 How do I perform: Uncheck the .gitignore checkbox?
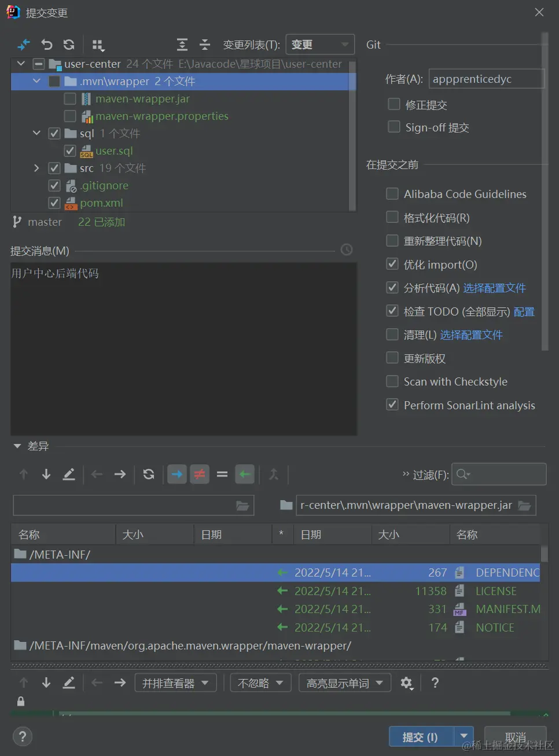54,185
